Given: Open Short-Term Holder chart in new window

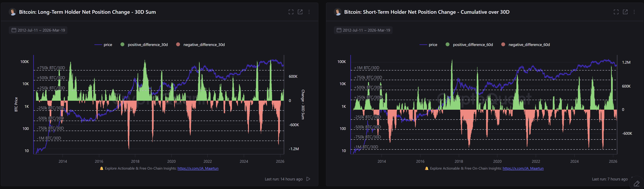Looking at the screenshot, I should point(625,12).
